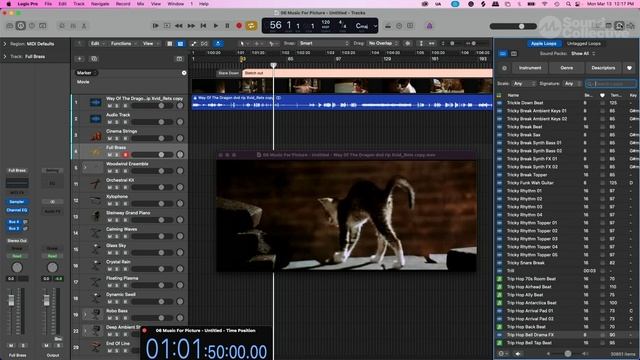The image size is (640, 360).
Task: Solo the Cinema Strings track
Action: click(117, 138)
